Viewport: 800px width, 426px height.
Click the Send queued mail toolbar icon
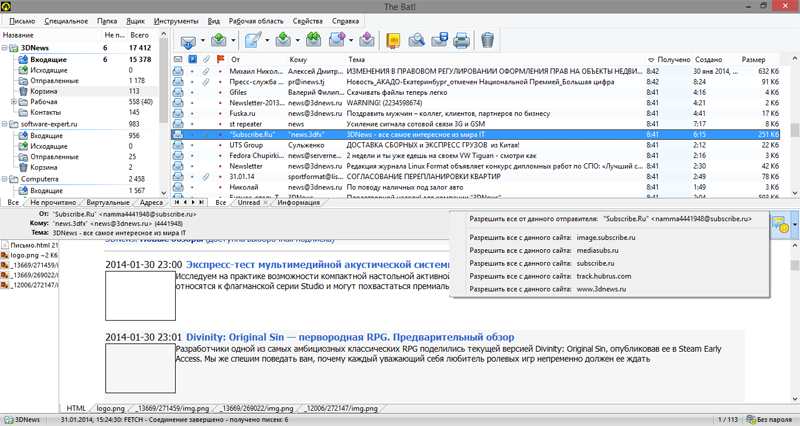click(219, 40)
